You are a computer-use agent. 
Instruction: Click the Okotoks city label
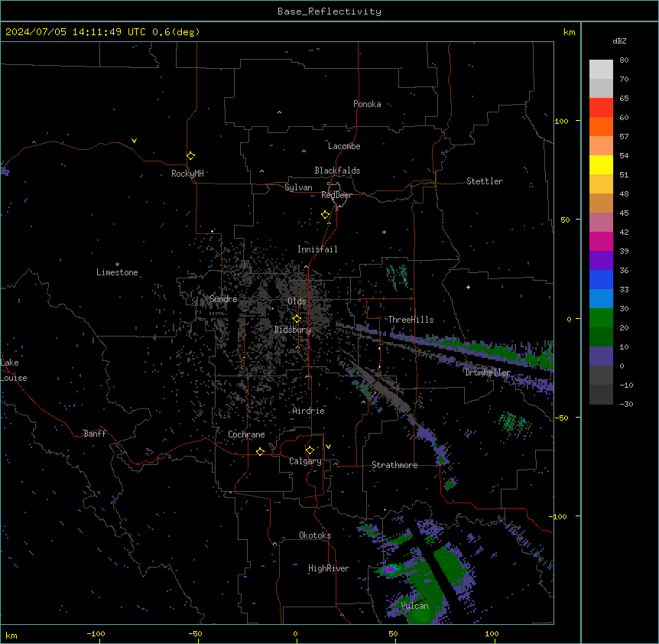pyautogui.click(x=315, y=535)
